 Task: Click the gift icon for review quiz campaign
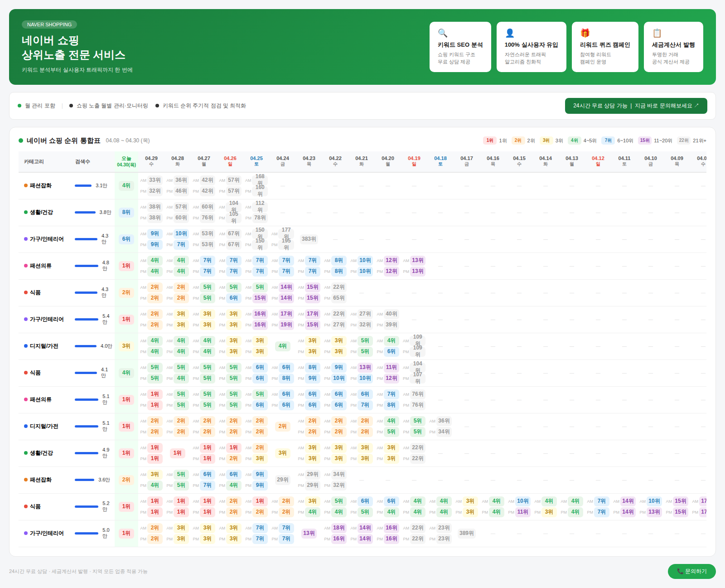point(585,33)
